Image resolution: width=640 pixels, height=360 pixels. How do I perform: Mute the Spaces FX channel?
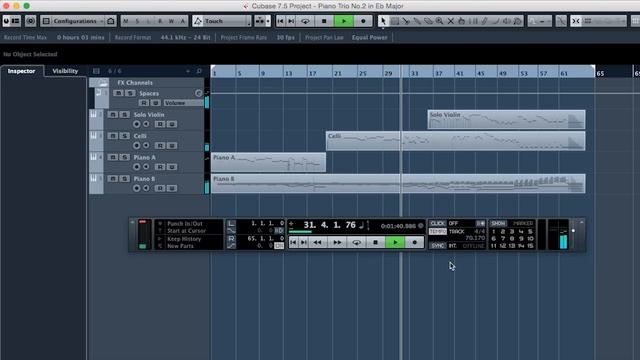(x=118, y=93)
